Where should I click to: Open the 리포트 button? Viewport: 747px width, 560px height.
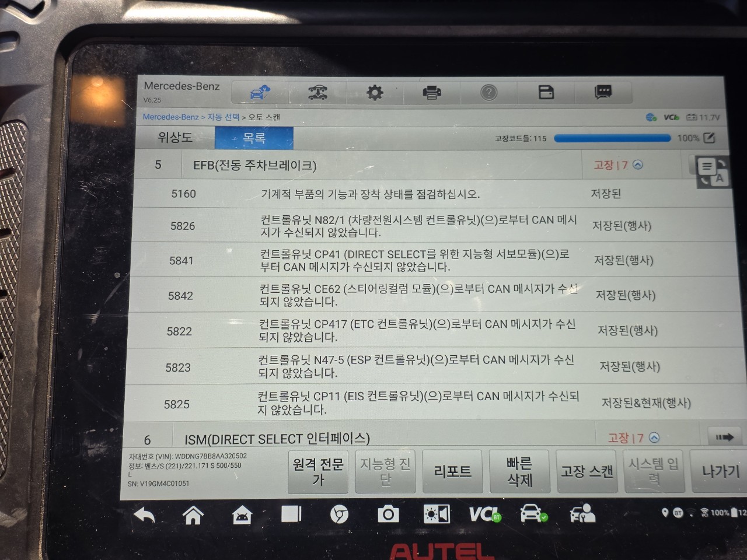pyautogui.click(x=452, y=471)
